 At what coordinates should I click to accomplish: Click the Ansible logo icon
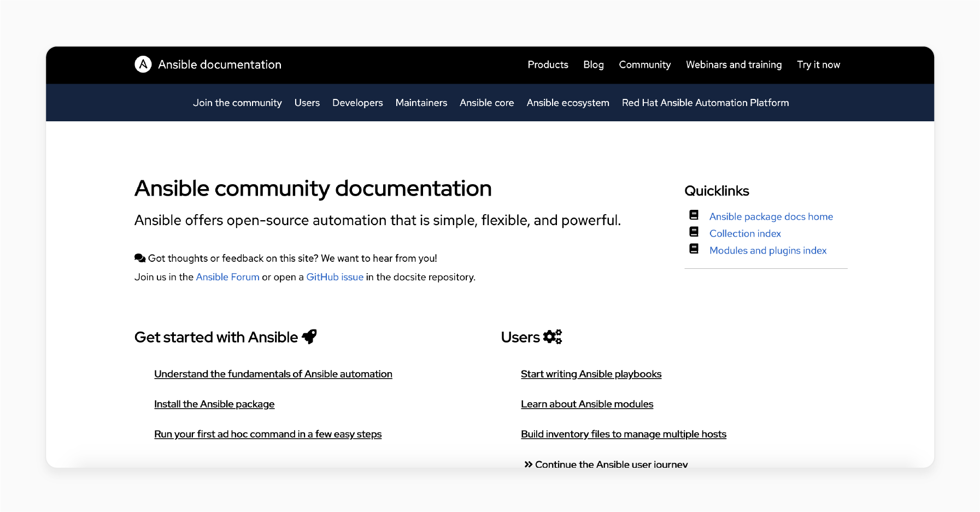tap(143, 64)
